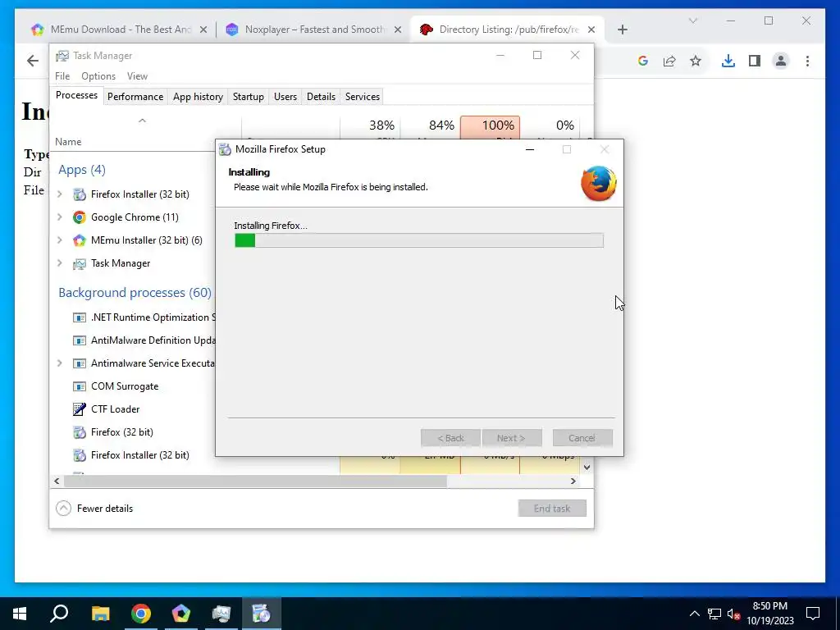Switch to the Performance tab
Screen dimensions: 840x630
click(135, 97)
